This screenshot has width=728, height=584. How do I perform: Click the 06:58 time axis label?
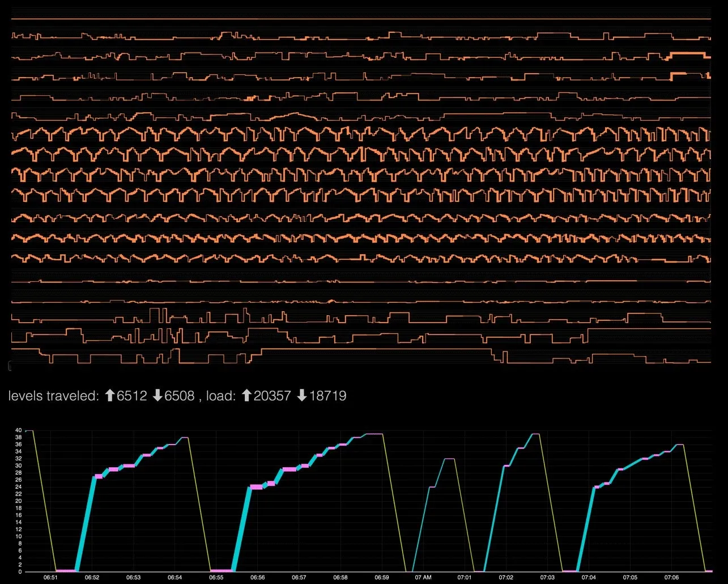[340, 578]
